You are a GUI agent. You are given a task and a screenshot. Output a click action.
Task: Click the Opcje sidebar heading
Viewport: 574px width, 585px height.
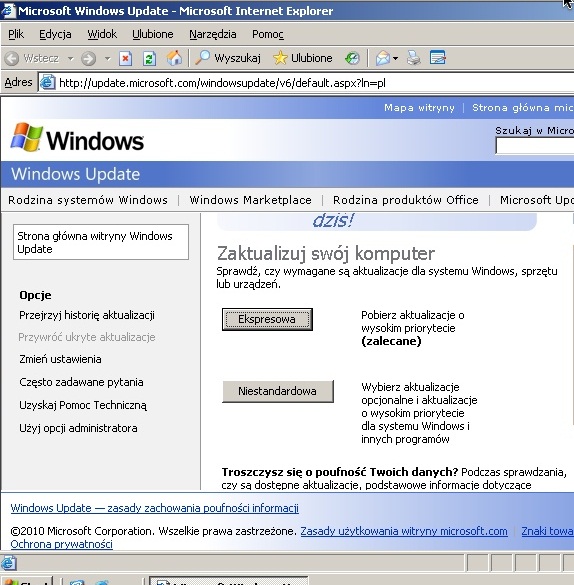(x=35, y=295)
